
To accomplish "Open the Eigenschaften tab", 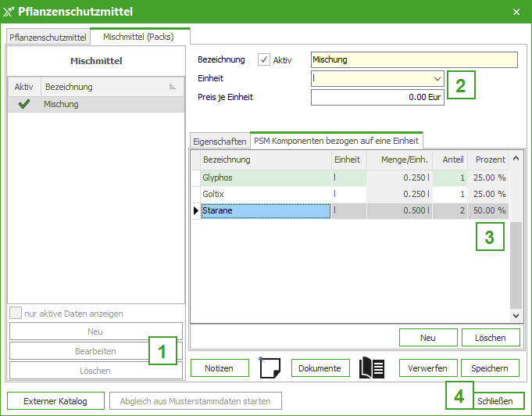I will [220, 142].
